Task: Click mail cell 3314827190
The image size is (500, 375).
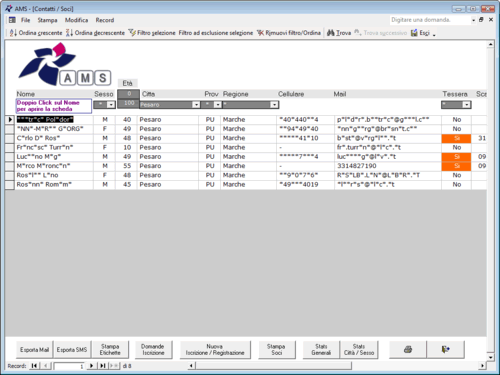Action: click(388, 166)
